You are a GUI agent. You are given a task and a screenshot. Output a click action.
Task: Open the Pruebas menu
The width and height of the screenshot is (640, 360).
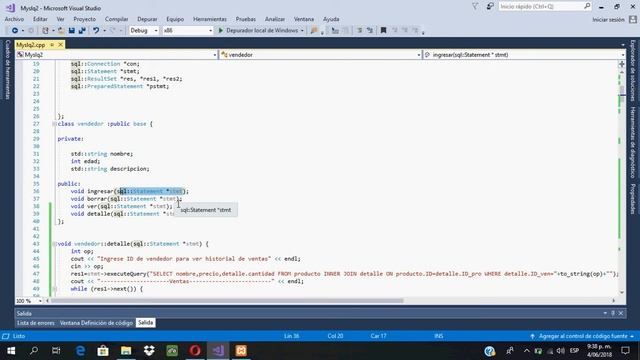pyautogui.click(x=245, y=19)
